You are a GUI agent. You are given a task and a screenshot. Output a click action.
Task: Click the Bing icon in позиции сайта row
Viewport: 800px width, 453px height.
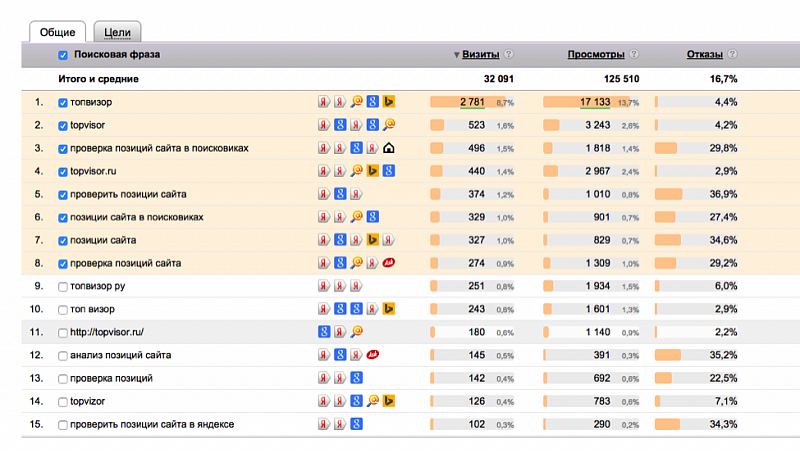[373, 240]
